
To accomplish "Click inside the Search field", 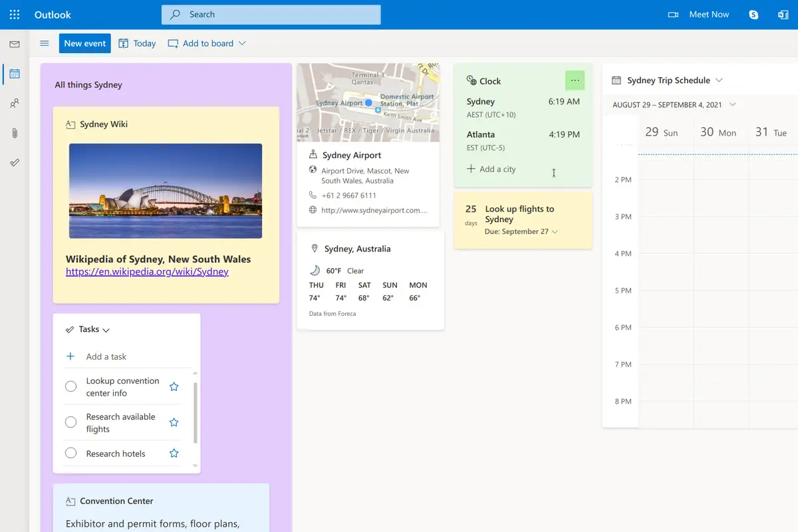I will (x=271, y=14).
